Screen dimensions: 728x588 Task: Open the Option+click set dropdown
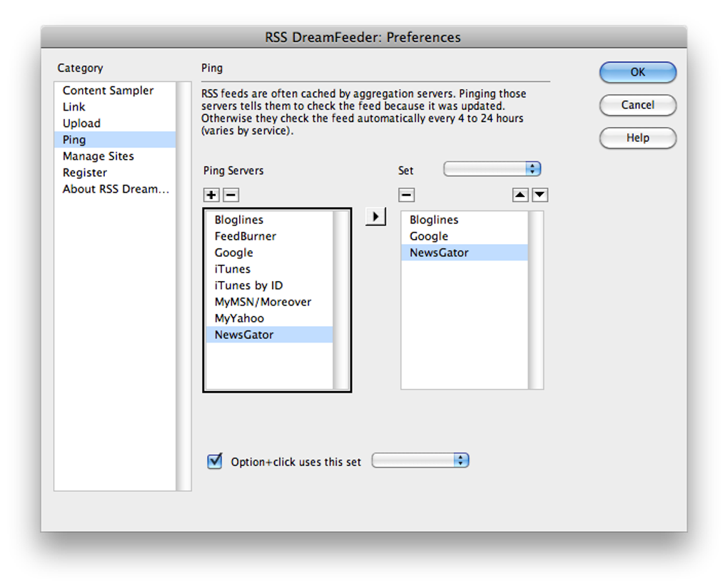coord(420,460)
